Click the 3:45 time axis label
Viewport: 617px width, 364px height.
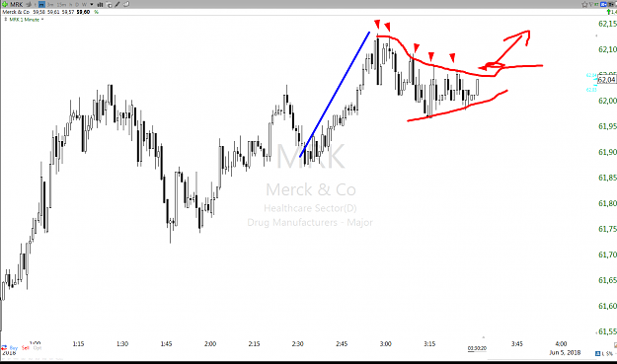tap(517, 344)
